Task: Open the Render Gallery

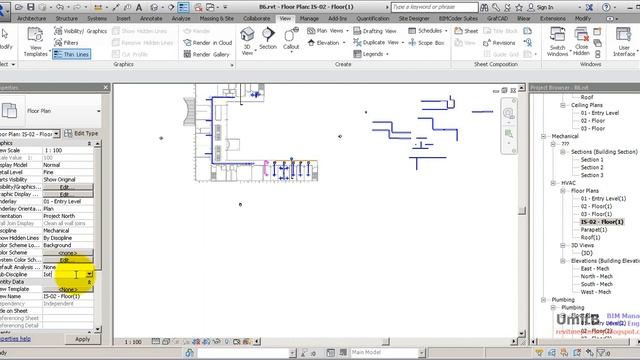Action: click(207, 54)
